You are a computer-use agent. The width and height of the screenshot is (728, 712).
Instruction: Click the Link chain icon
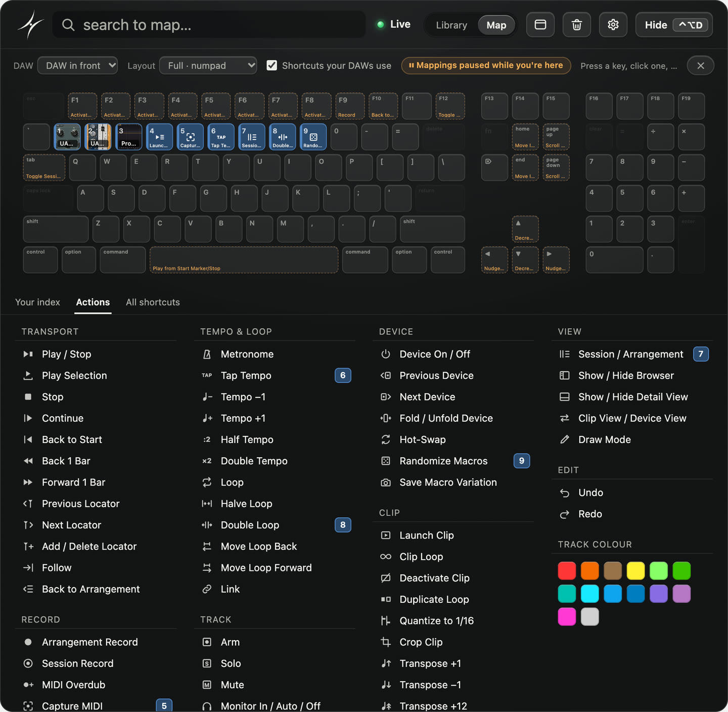tap(207, 589)
